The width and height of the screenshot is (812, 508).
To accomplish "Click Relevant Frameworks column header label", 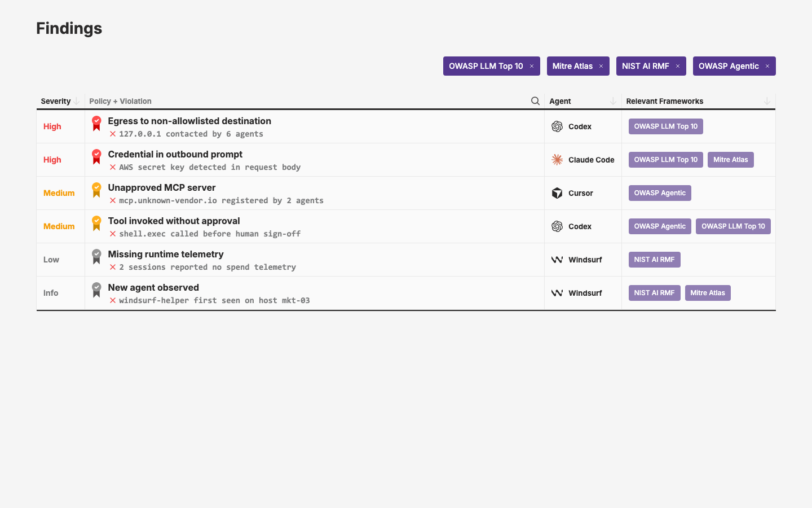I will (665, 101).
